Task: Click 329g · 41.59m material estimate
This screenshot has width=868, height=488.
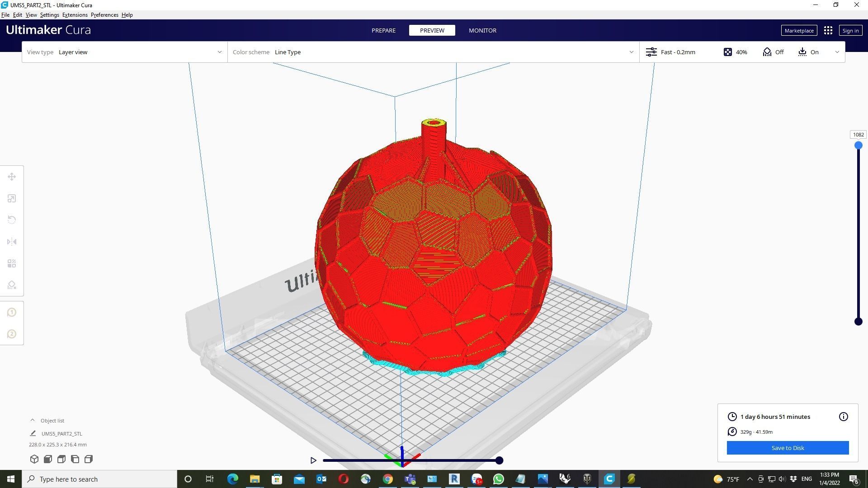Action: (756, 432)
